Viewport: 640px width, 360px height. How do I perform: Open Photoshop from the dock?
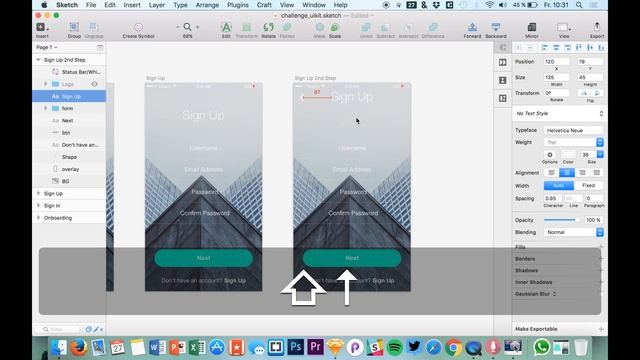pyautogui.click(x=296, y=347)
